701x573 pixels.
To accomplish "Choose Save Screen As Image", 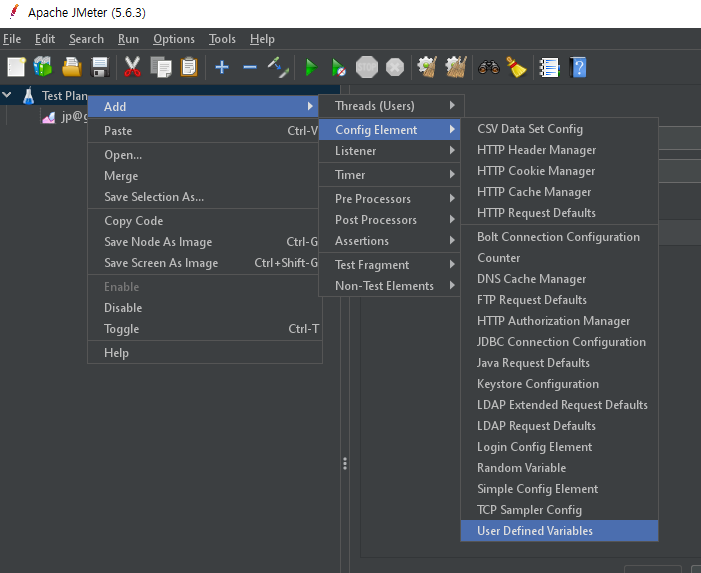I will (203, 263).
